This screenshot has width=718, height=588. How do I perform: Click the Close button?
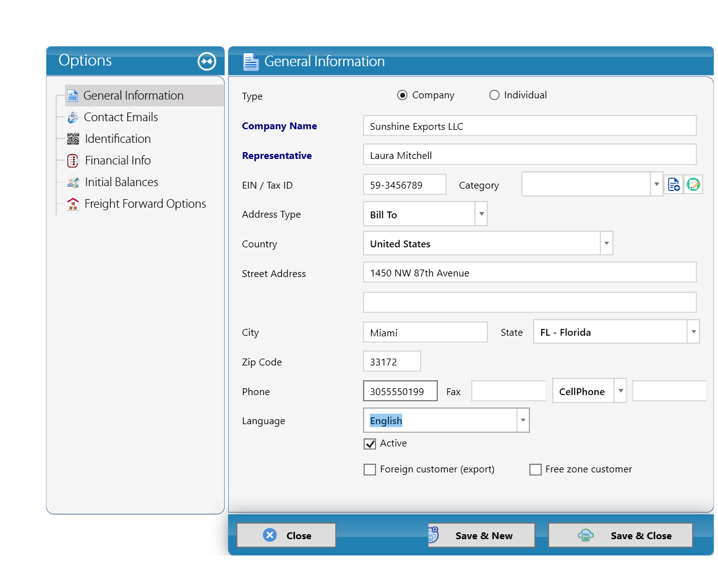click(x=286, y=535)
